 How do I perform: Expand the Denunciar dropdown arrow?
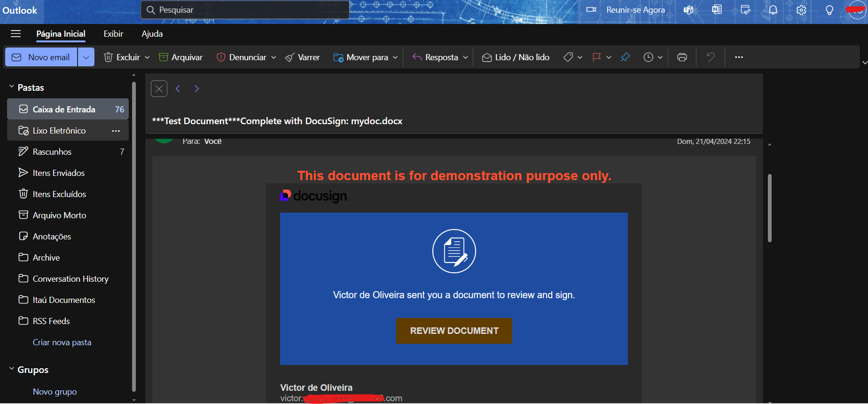point(274,57)
